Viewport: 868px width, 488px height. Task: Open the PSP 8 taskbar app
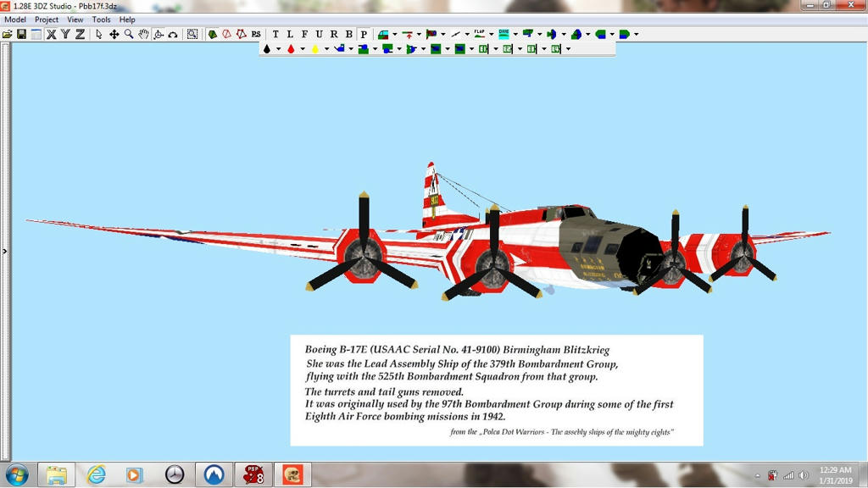253,474
